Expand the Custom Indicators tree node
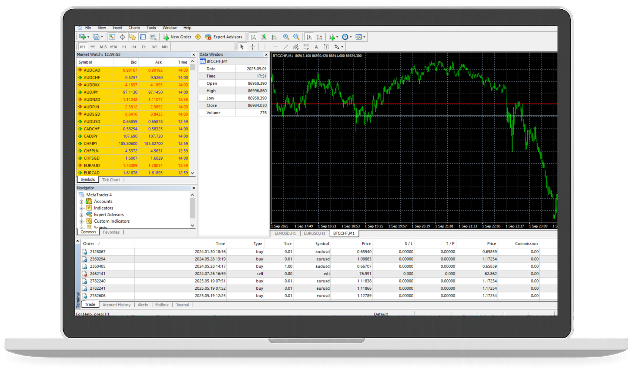 click(82, 221)
